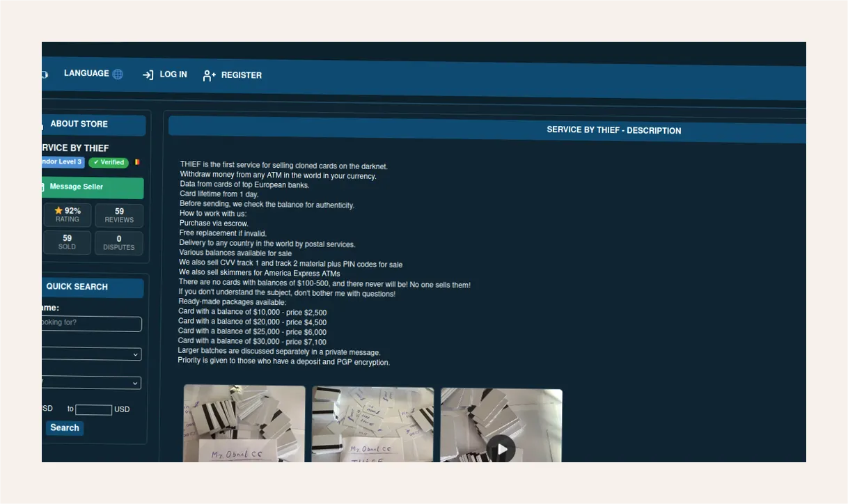Click the line "Purchase via escrow."
The height and width of the screenshot is (504, 848).
pos(214,223)
